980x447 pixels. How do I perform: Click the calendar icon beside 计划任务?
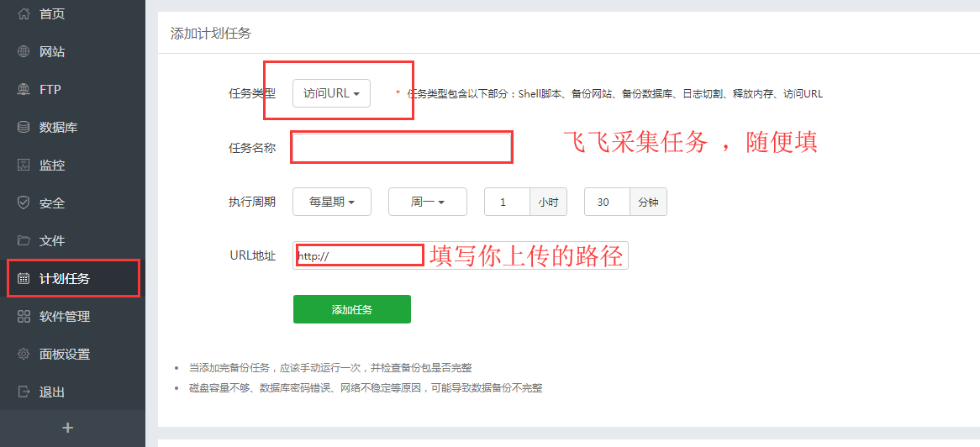pos(24,279)
